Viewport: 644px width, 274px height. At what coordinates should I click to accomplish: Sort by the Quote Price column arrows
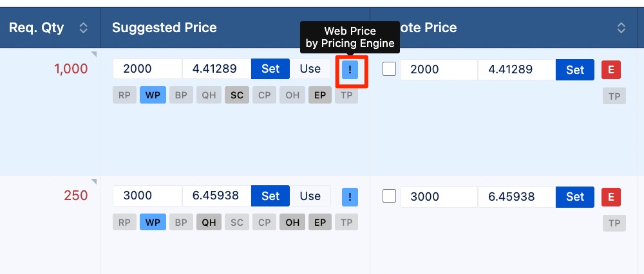621,28
